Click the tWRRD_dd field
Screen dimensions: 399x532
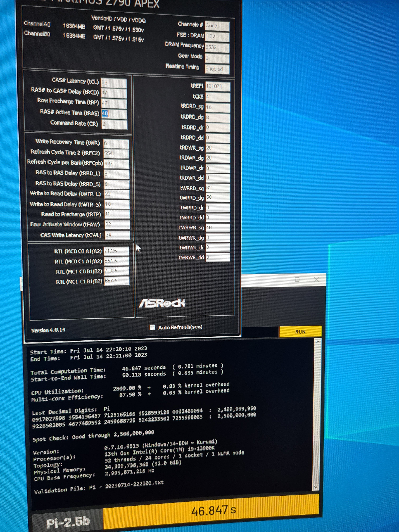[218, 218]
